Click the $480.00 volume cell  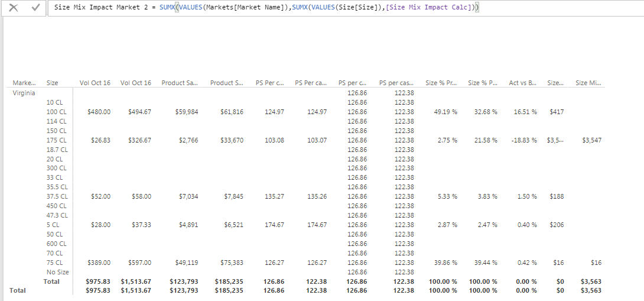point(99,112)
